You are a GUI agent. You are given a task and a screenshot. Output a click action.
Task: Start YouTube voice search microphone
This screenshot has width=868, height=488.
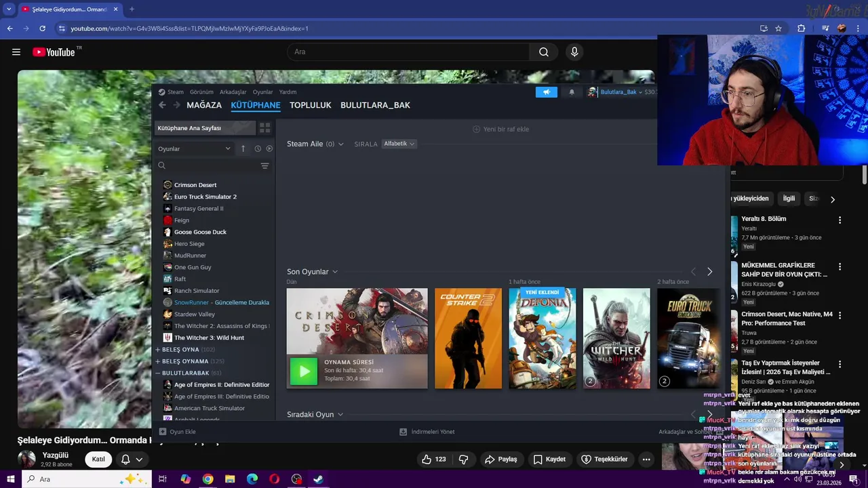click(x=574, y=52)
